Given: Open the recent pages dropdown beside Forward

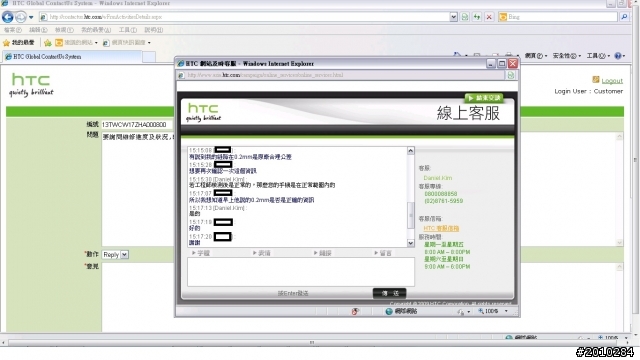Looking at the screenshot, I should [31, 18].
